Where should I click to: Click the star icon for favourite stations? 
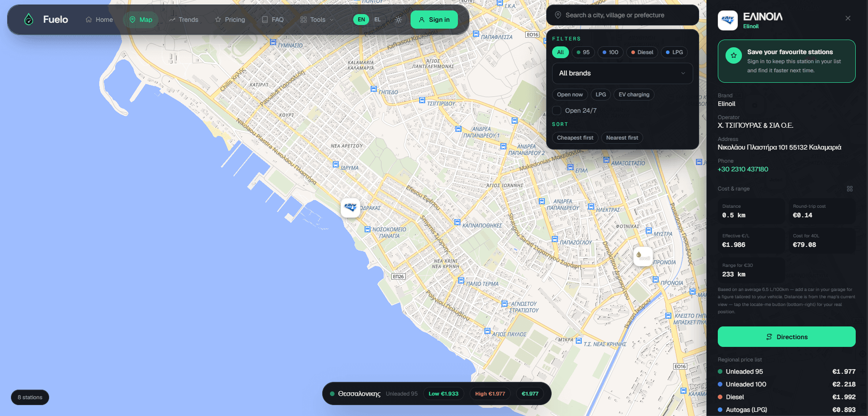coord(733,55)
